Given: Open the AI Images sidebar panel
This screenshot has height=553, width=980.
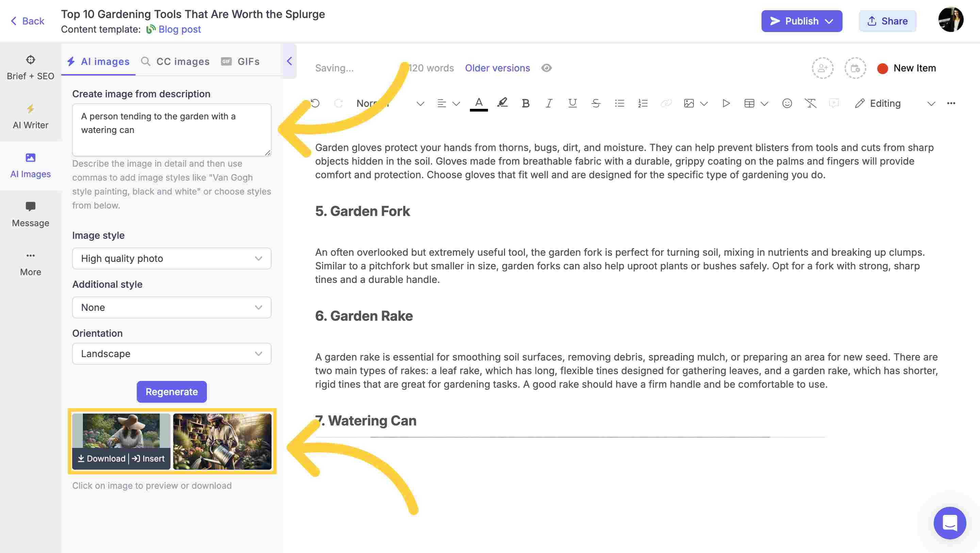Looking at the screenshot, I should click(x=30, y=165).
